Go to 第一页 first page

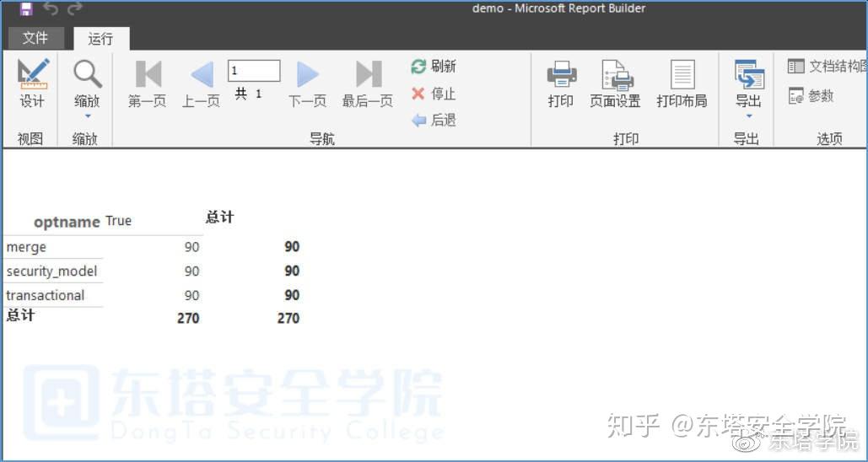148,83
